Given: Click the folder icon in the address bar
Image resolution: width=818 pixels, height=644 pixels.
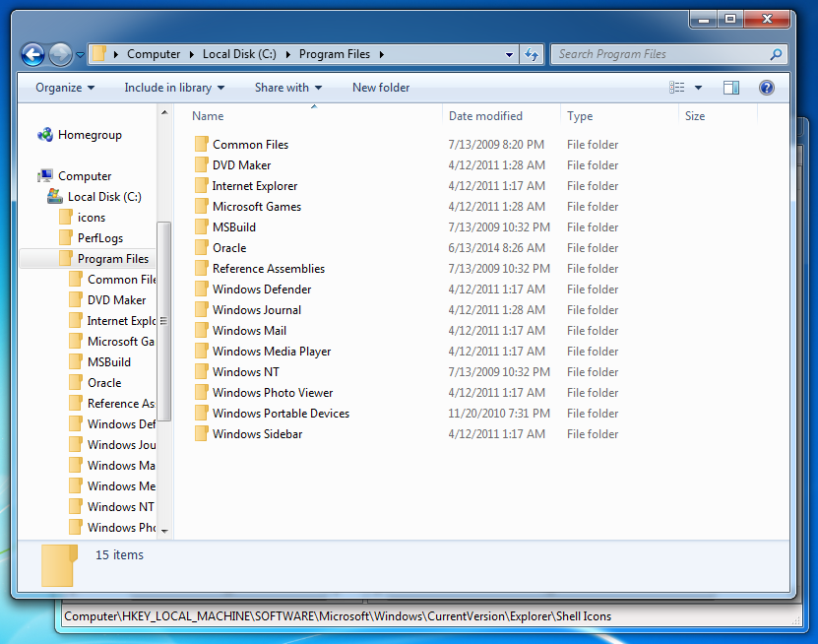Looking at the screenshot, I should [x=100, y=54].
